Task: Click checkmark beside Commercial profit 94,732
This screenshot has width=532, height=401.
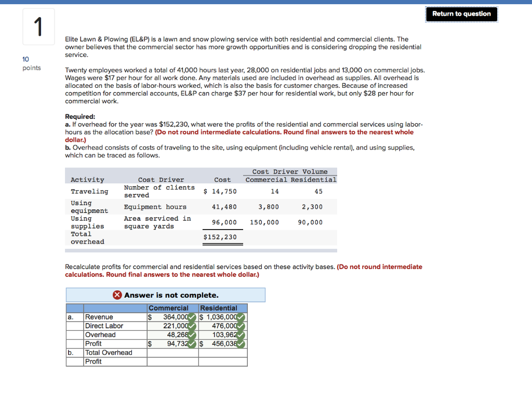Action: pyautogui.click(x=192, y=344)
